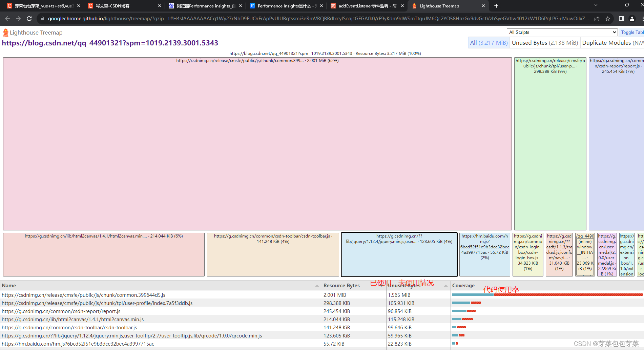Select the hm.baidu.com/hm.js row name
The height and width of the screenshot is (350, 644).
pyautogui.click(x=78, y=344)
